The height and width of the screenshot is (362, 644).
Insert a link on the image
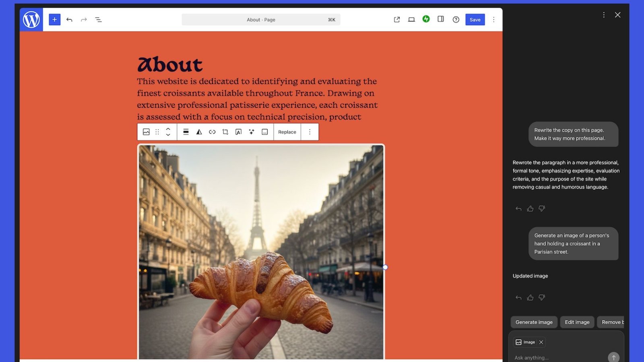coord(212,132)
